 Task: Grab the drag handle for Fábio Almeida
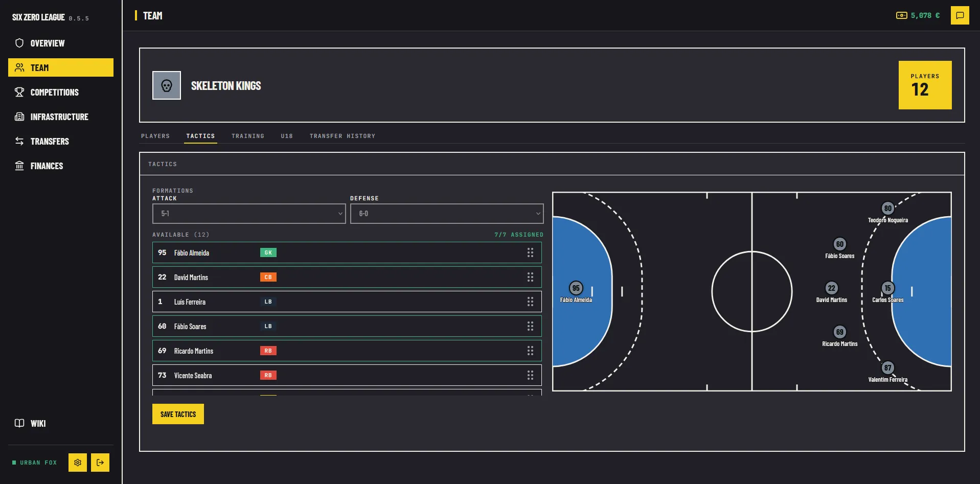click(x=530, y=252)
